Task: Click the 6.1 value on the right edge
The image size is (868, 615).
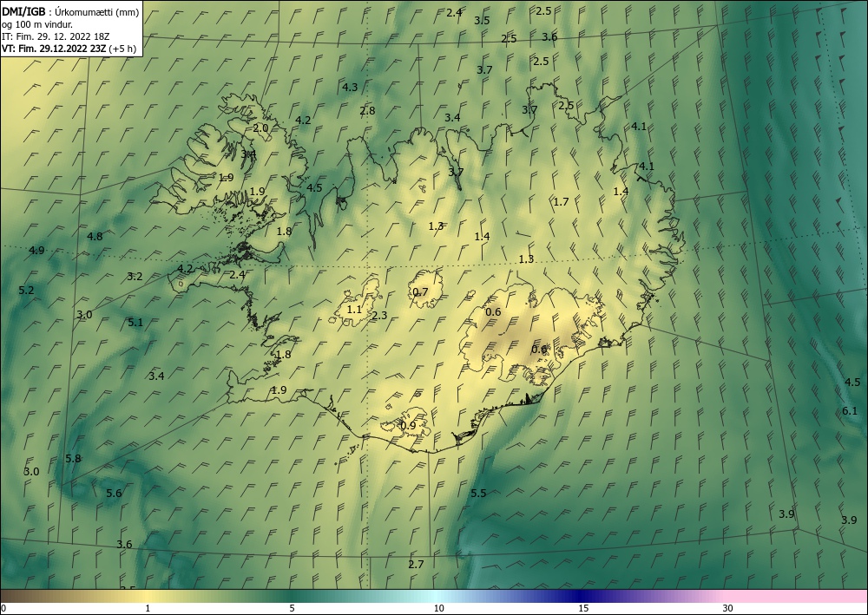Action: click(850, 411)
